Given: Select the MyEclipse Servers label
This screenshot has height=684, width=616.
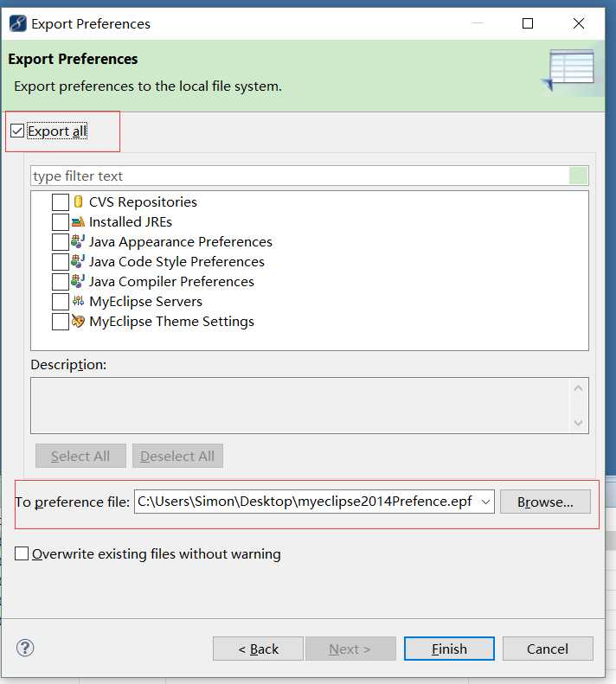Looking at the screenshot, I should [x=146, y=302].
